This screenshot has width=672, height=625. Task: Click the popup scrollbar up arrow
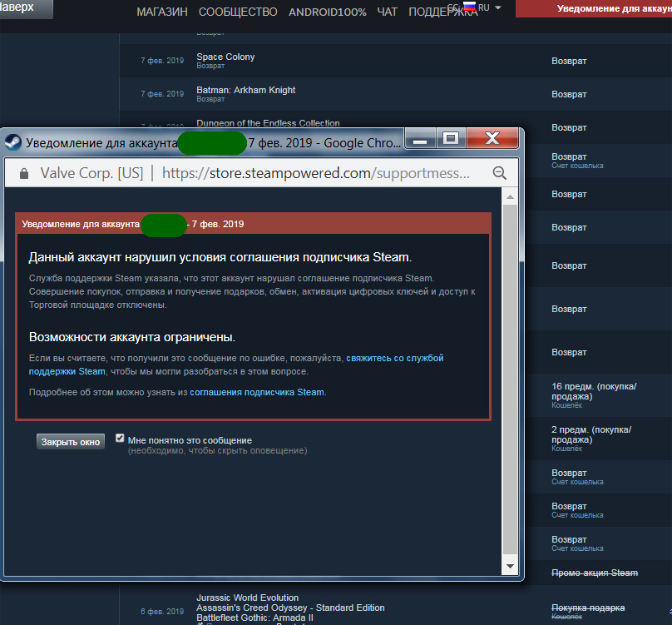coord(510,197)
